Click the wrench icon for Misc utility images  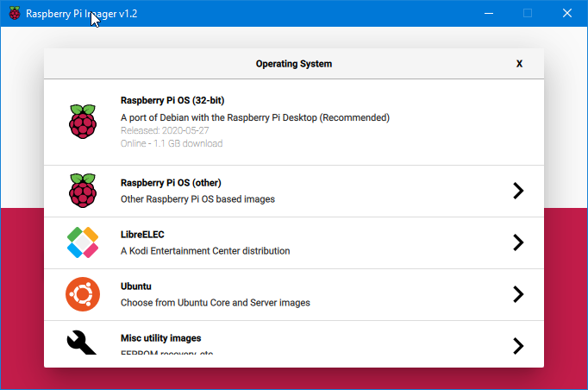[x=81, y=343]
